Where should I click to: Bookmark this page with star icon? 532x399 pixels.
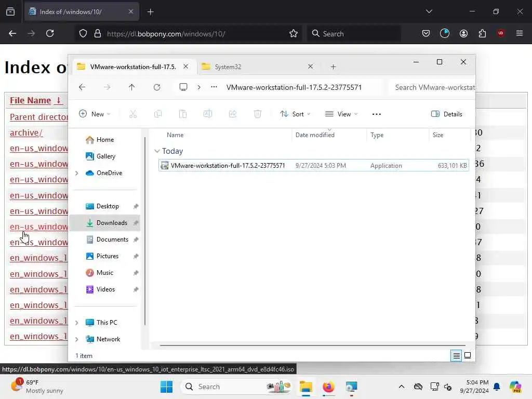click(x=294, y=34)
